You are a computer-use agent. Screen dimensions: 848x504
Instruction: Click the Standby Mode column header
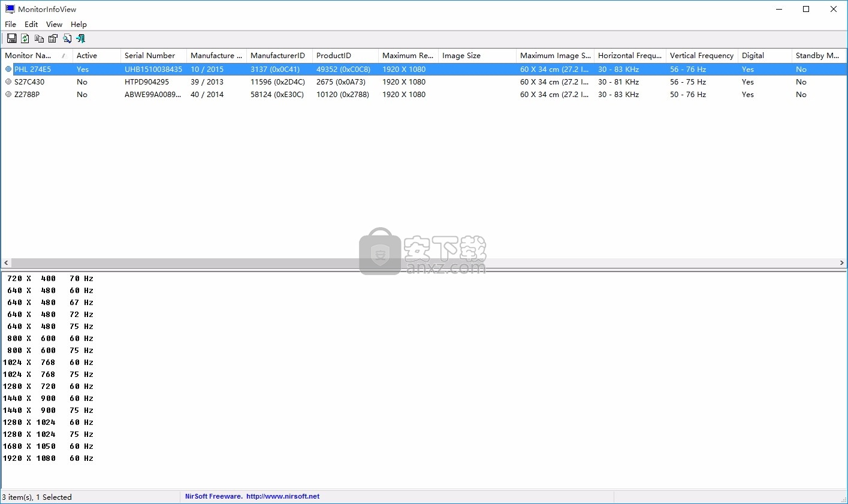coord(819,55)
